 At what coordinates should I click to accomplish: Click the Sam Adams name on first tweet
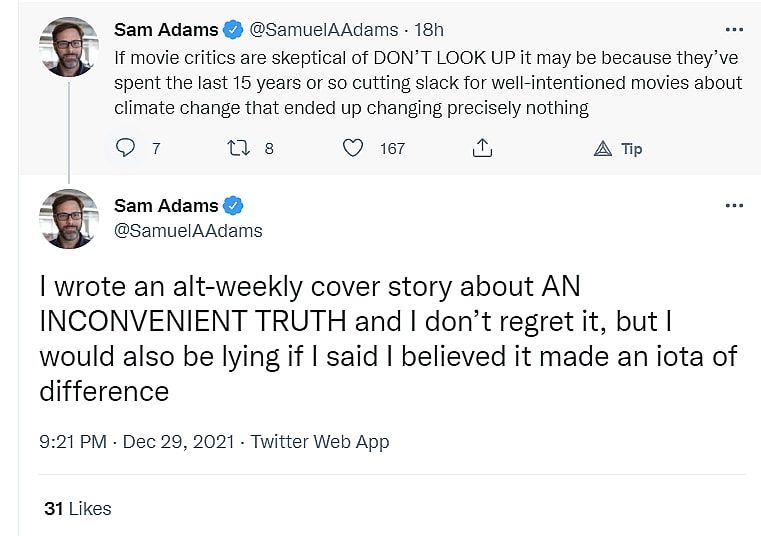(x=166, y=30)
